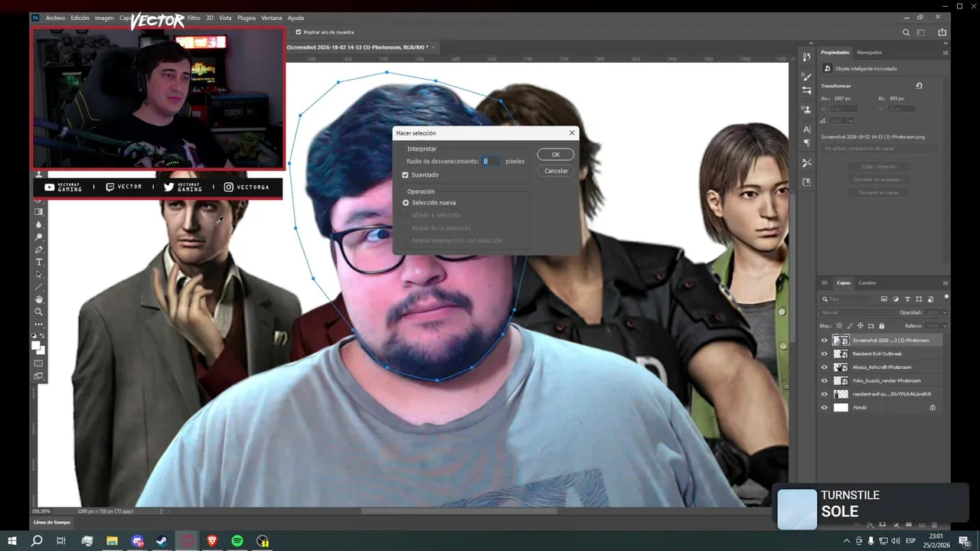Select the Gradient tool
980x551 pixels.
click(39, 212)
